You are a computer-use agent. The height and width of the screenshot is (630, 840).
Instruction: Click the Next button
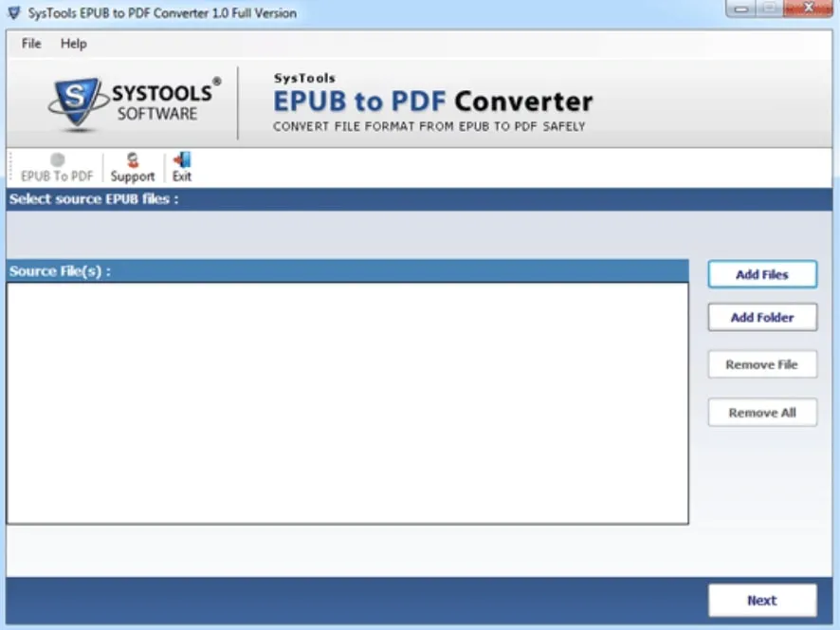pyautogui.click(x=761, y=600)
